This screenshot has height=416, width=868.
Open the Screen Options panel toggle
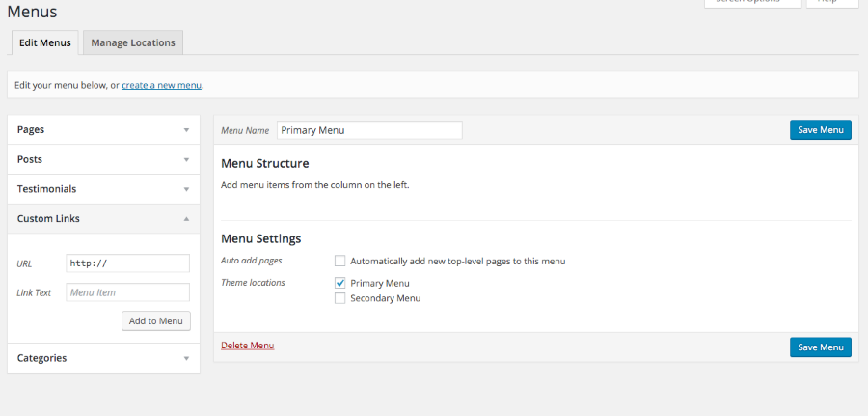point(753,3)
